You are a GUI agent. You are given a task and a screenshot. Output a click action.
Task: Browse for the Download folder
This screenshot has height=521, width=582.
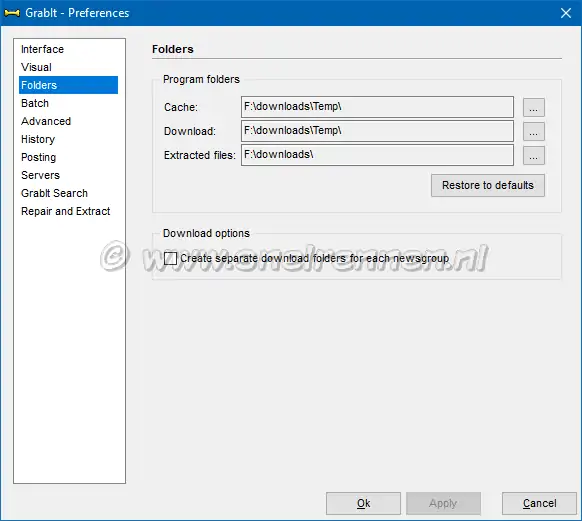point(534,131)
